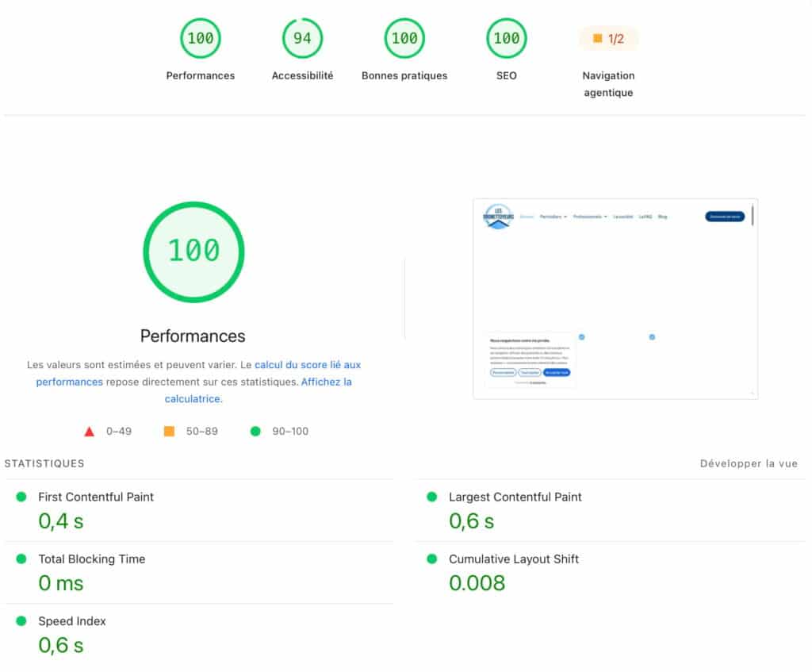
Task: Select the Bonnes pratiques category label
Action: 404,75
